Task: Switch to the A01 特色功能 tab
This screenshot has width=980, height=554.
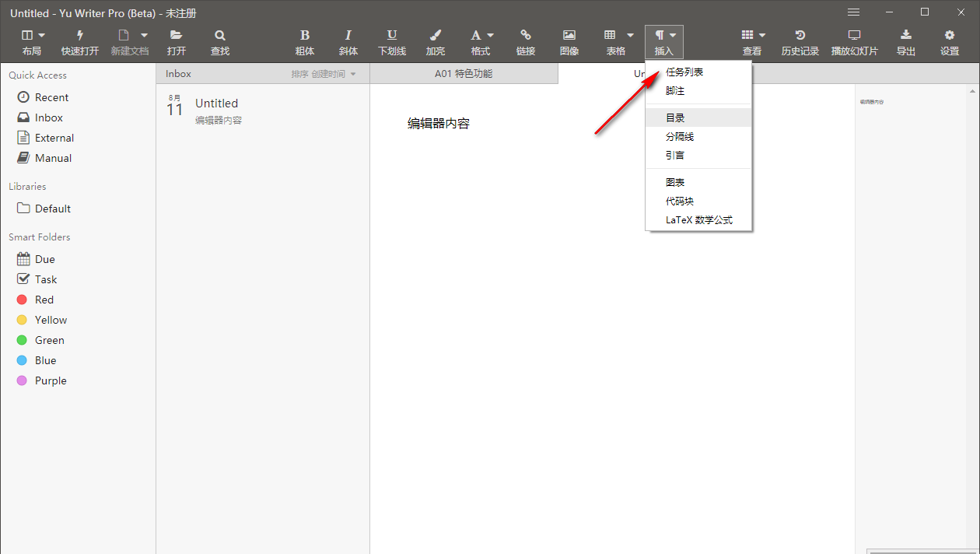Action: [464, 73]
